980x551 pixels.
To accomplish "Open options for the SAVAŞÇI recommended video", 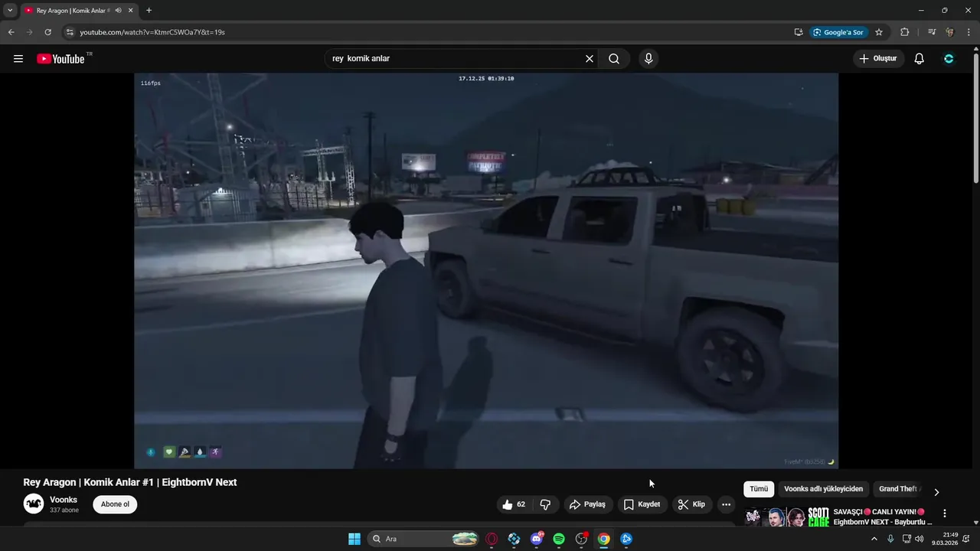I will 944,514.
